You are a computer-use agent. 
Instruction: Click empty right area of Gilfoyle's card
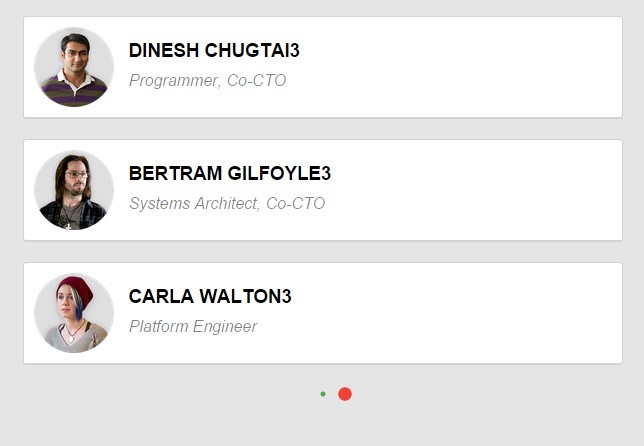480,190
